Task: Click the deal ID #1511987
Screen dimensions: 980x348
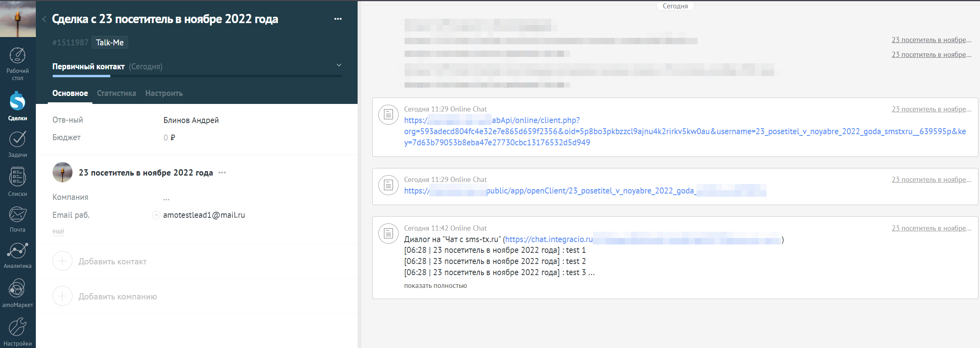Action: pyautogui.click(x=70, y=43)
